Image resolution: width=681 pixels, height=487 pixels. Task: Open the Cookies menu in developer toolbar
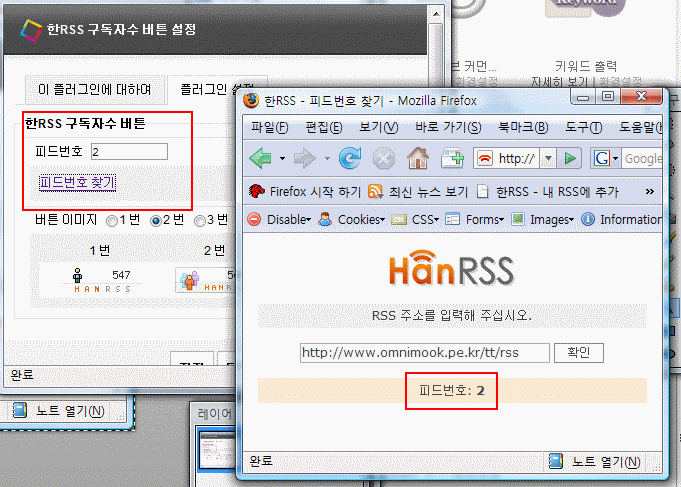pyautogui.click(x=352, y=220)
